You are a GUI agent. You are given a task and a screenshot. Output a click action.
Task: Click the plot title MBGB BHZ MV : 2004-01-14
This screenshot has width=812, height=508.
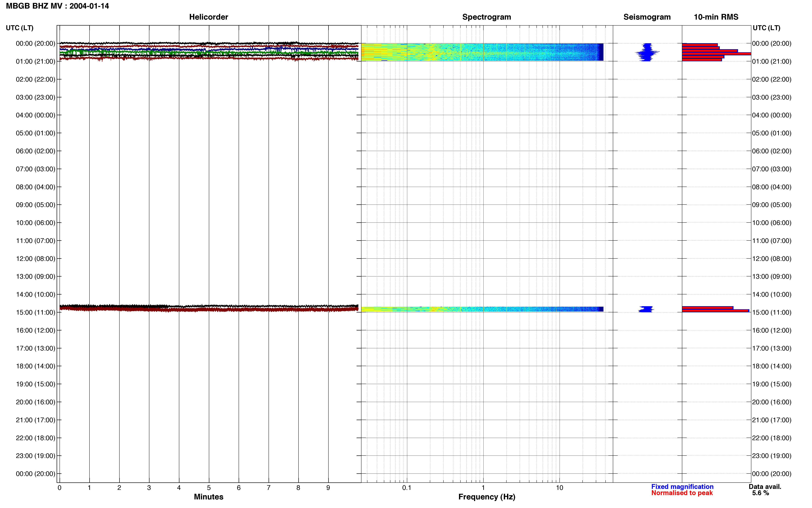point(57,6)
